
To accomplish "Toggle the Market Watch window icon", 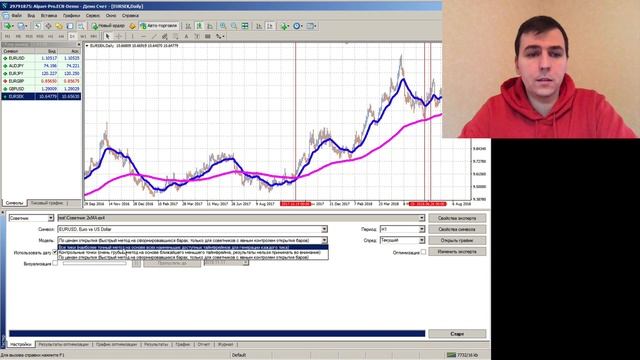I will point(37,26).
